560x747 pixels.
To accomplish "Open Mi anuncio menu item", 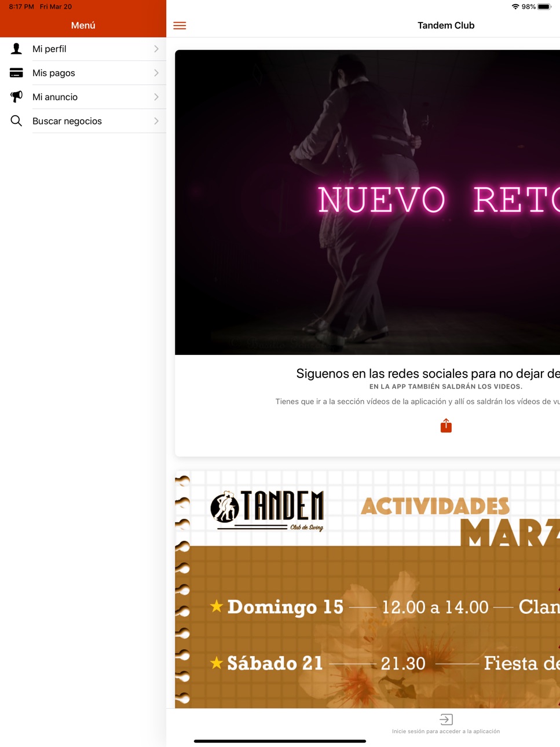I will 83,97.
